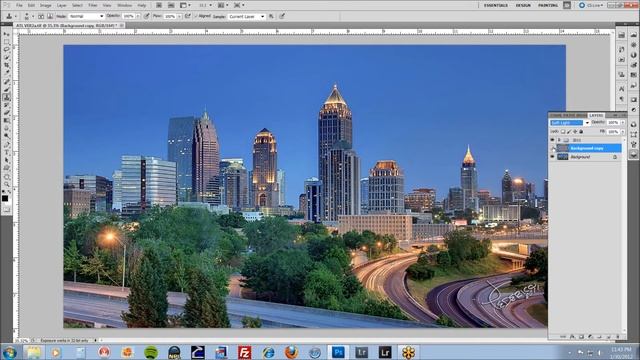Select the Quick Selection tool

coord(7,58)
